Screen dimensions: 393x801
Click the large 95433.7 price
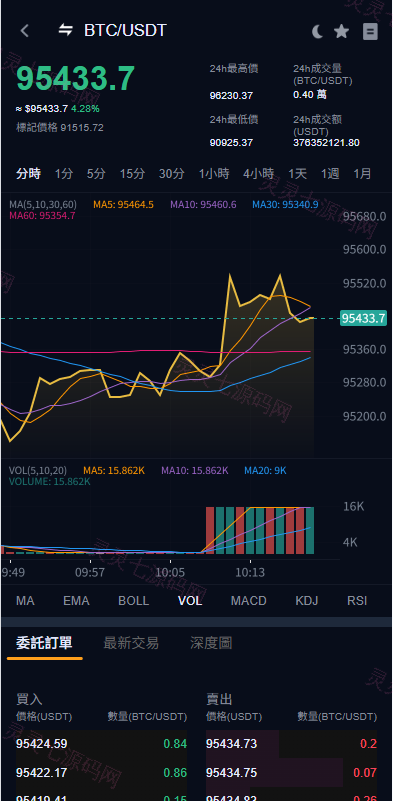coord(76,78)
